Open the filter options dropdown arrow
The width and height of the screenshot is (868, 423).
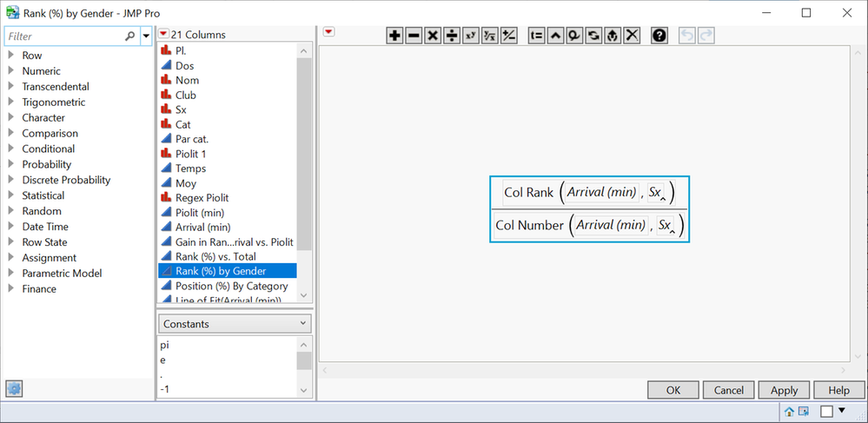146,36
